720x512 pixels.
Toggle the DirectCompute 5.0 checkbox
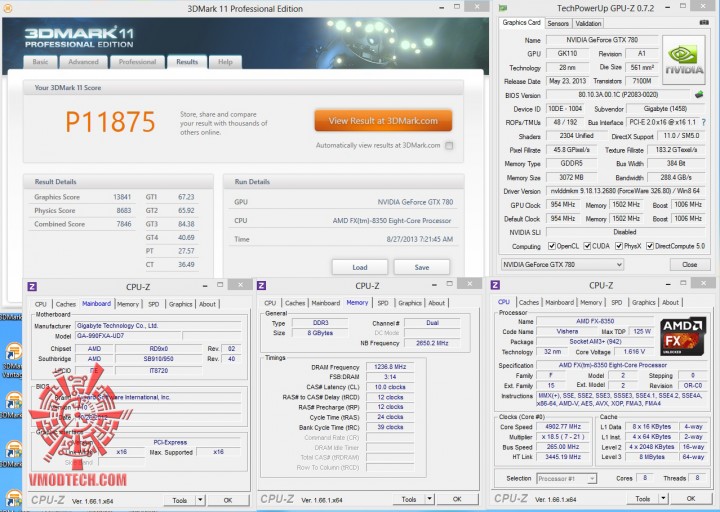pyautogui.click(x=650, y=246)
